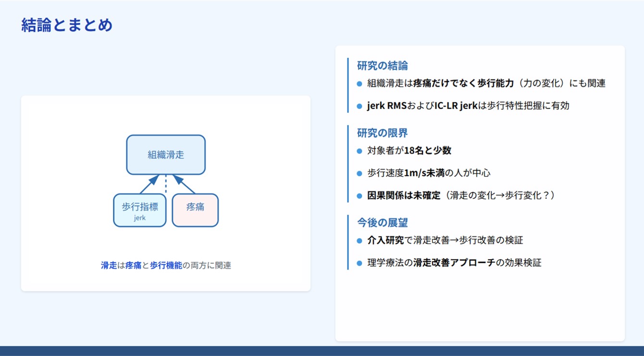The height and width of the screenshot is (356, 644).
Task: Click the caption 滑走は疼痛と歩行機能の両方に関連
Action: 166,265
